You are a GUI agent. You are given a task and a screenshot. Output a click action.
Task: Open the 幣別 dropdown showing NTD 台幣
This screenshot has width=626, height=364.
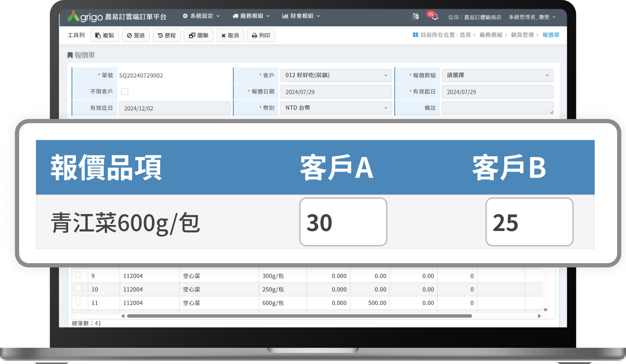coord(335,108)
